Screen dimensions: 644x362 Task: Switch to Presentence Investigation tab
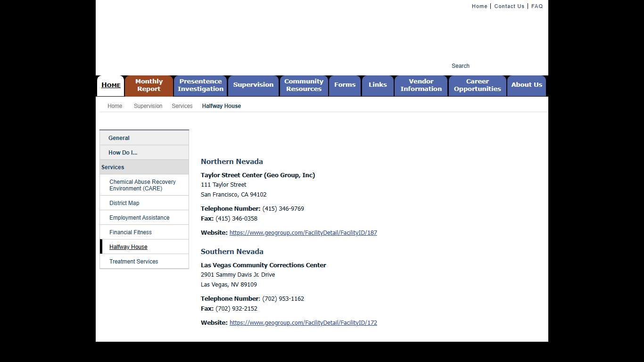[200, 85]
